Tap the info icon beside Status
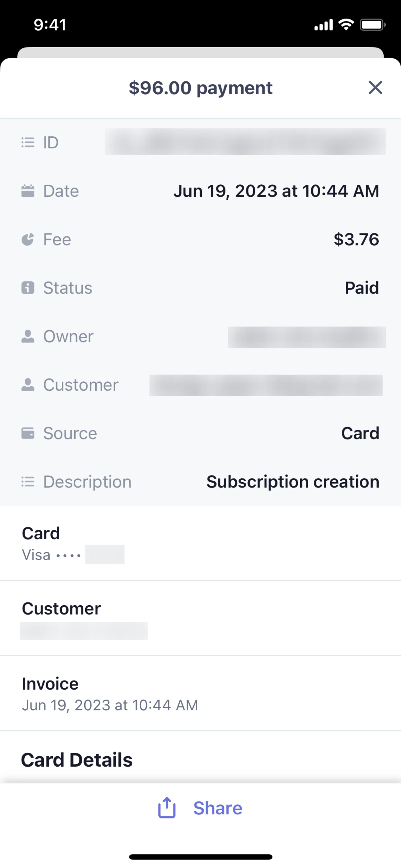The width and height of the screenshot is (401, 868). click(x=28, y=288)
